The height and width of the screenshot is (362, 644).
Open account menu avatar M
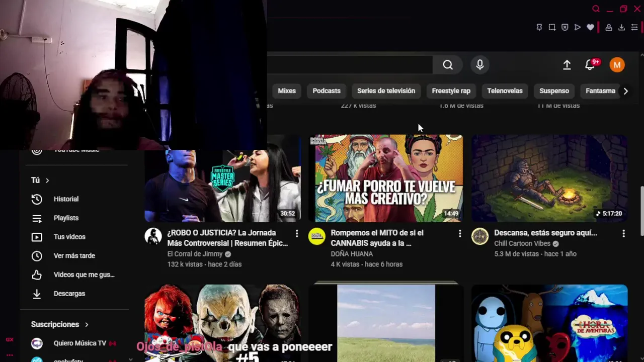pos(617,65)
